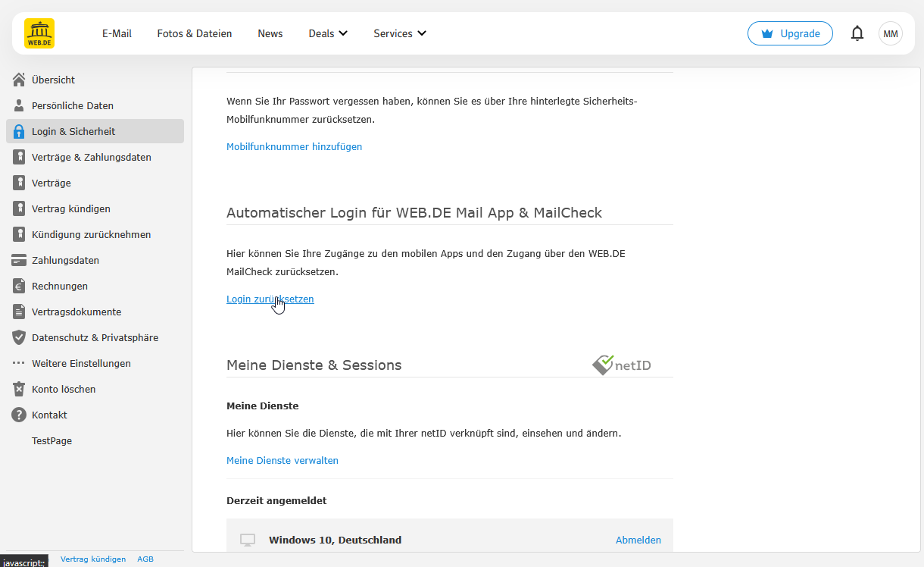
Task: Open Weitere Einstellungen in sidebar
Action: (x=81, y=363)
